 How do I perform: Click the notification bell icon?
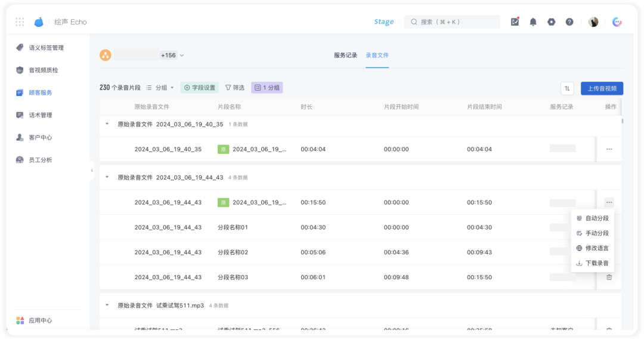[533, 21]
